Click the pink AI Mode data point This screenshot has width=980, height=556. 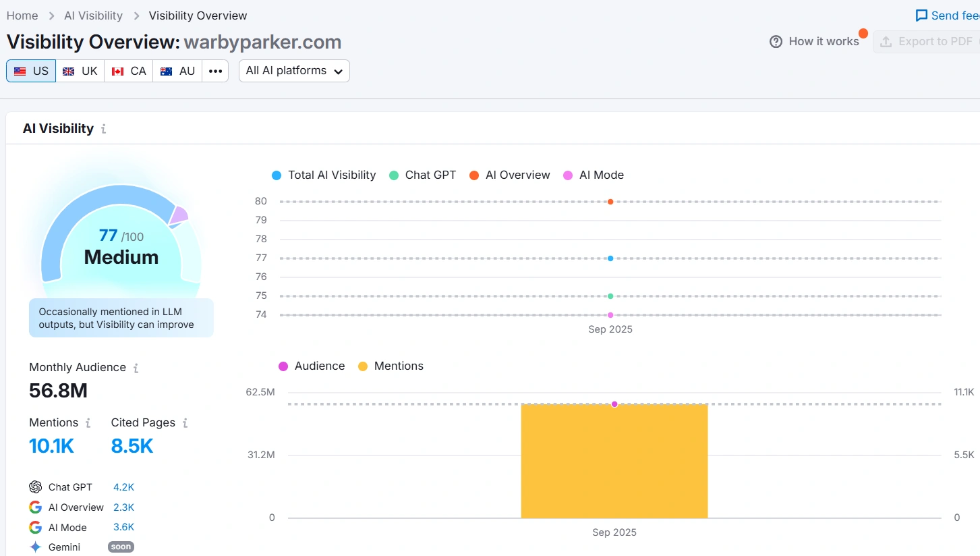click(x=610, y=315)
